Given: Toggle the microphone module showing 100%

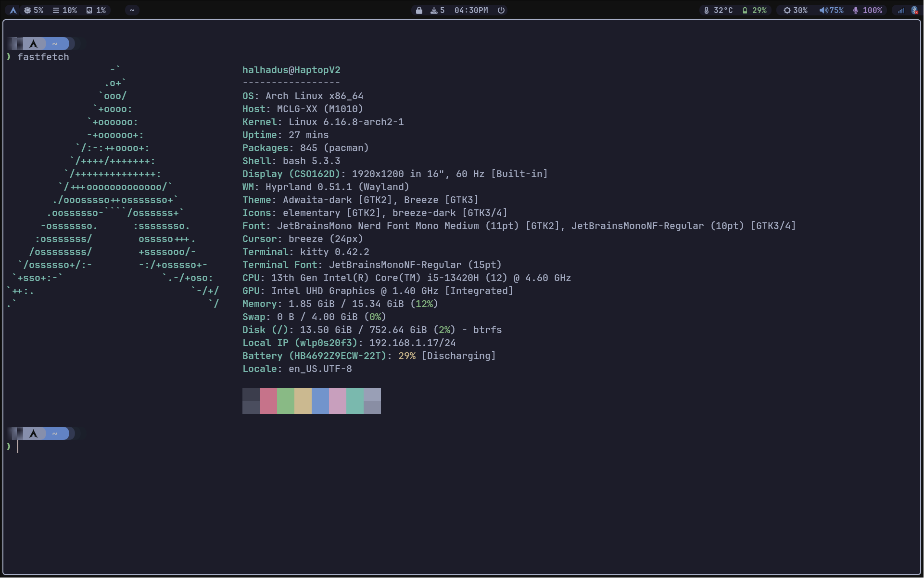Looking at the screenshot, I should click(868, 10).
